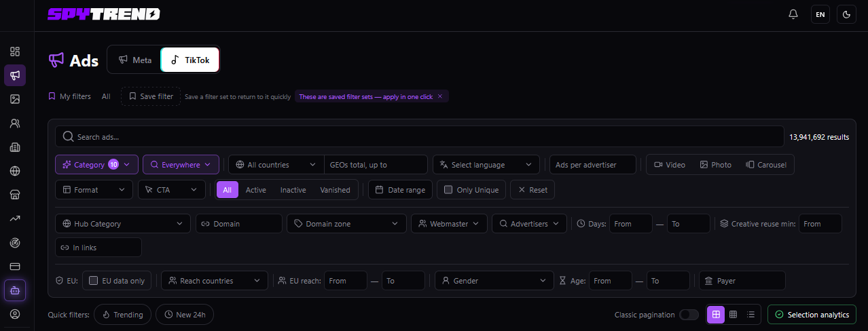Open the dashboard grid icon in the sidebar
Image resolution: width=868 pixels, height=331 pixels.
click(15, 52)
